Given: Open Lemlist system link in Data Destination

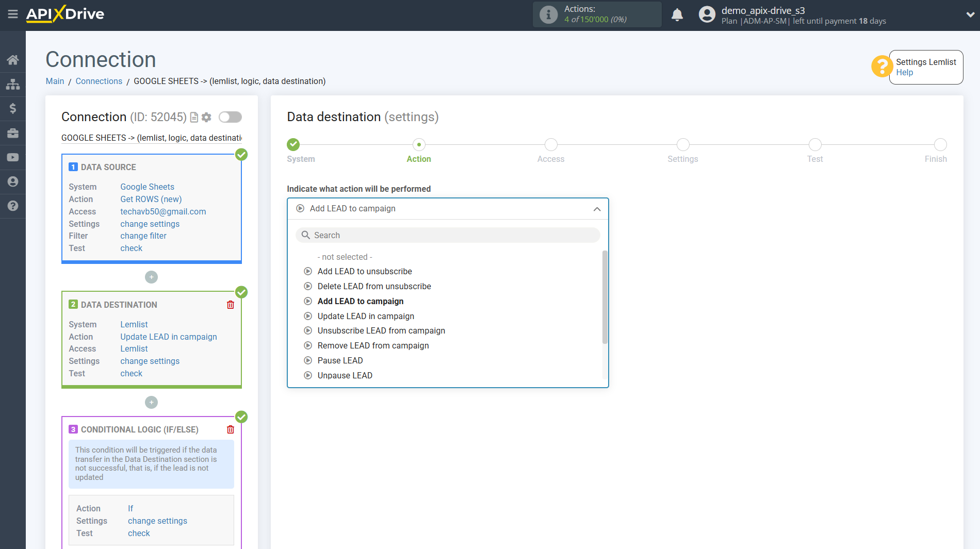Looking at the screenshot, I should [x=134, y=324].
